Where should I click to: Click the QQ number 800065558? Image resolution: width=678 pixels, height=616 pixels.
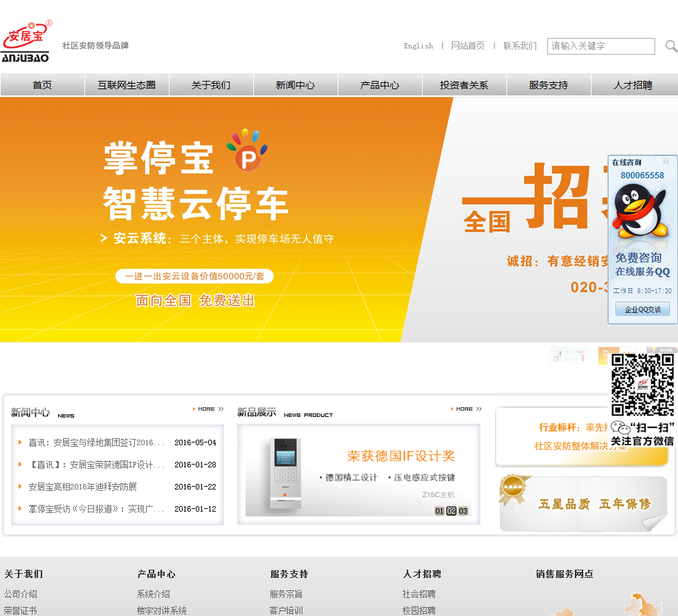pos(642,176)
